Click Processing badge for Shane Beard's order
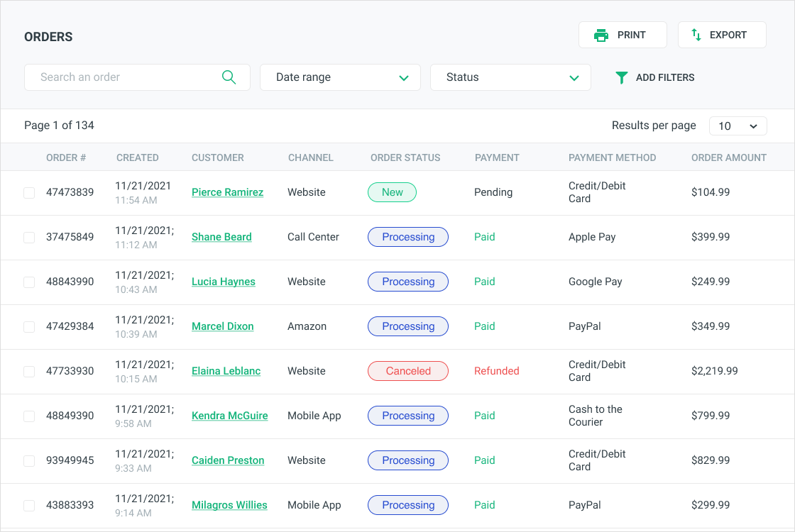 [x=408, y=237]
